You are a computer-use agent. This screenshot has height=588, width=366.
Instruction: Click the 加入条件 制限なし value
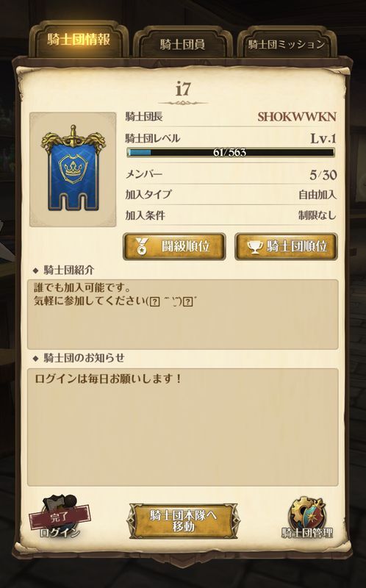tap(317, 215)
